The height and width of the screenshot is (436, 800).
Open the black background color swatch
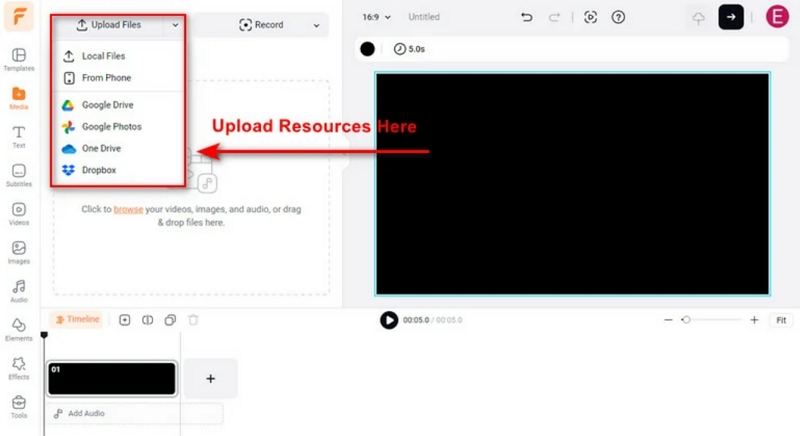(x=367, y=49)
